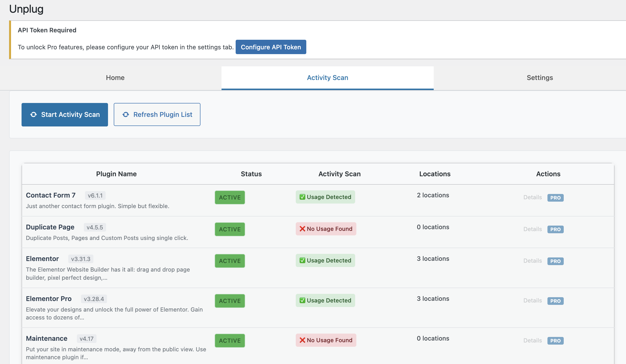Open Details for Elementor v3.31.3

[x=532, y=261]
